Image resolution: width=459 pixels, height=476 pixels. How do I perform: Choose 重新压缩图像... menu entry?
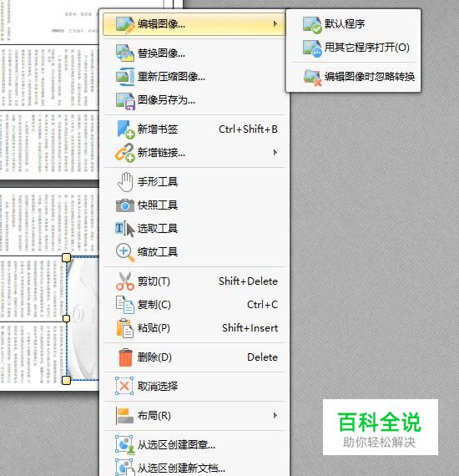(x=194, y=77)
